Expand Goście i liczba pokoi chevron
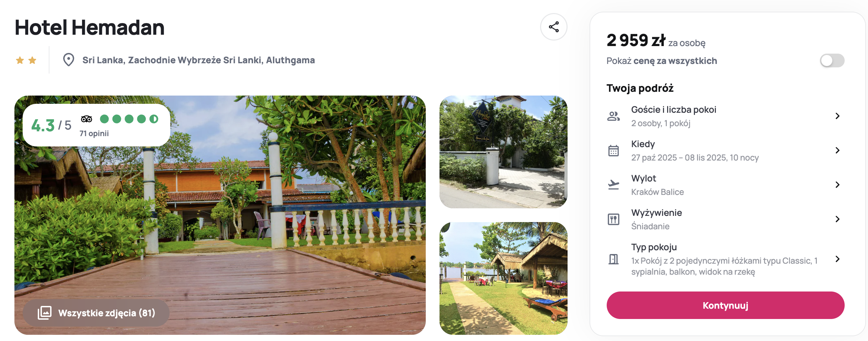The height and width of the screenshot is (341, 868). click(x=837, y=116)
